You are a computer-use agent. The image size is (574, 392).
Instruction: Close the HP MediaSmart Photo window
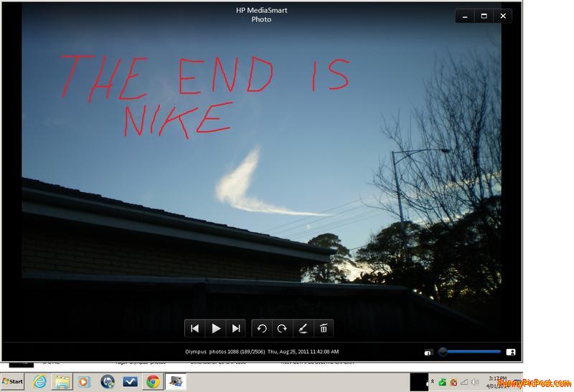point(503,16)
